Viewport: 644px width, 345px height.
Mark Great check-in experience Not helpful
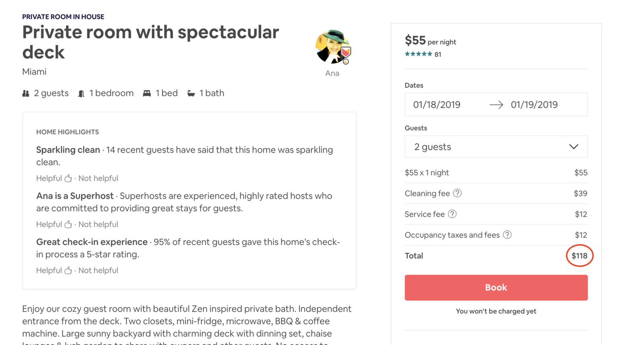pos(98,270)
